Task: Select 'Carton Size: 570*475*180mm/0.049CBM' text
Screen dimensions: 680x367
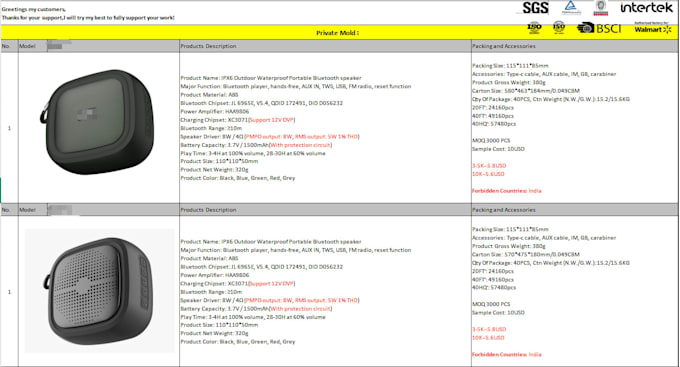Action: (526, 254)
